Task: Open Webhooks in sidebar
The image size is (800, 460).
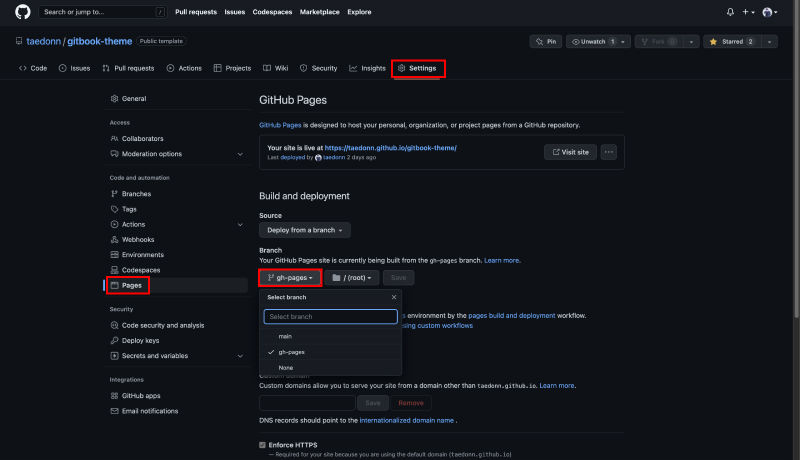Action: click(176, 239)
